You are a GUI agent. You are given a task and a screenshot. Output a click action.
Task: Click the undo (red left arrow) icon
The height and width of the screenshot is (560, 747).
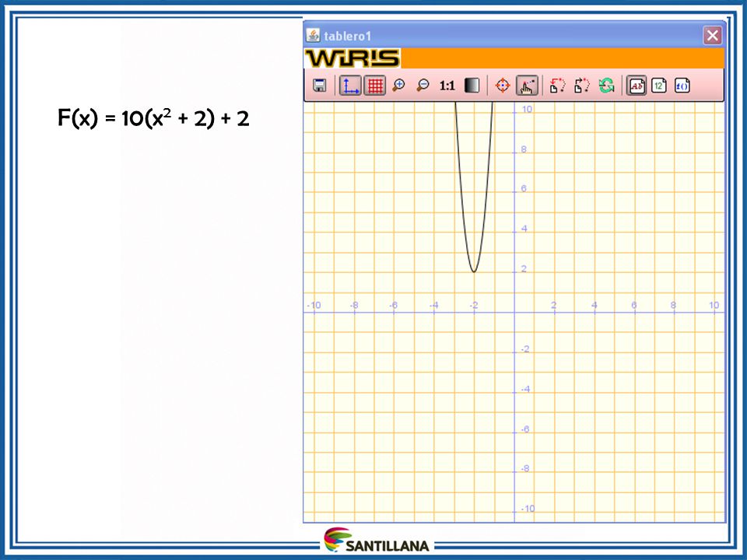[x=557, y=86]
